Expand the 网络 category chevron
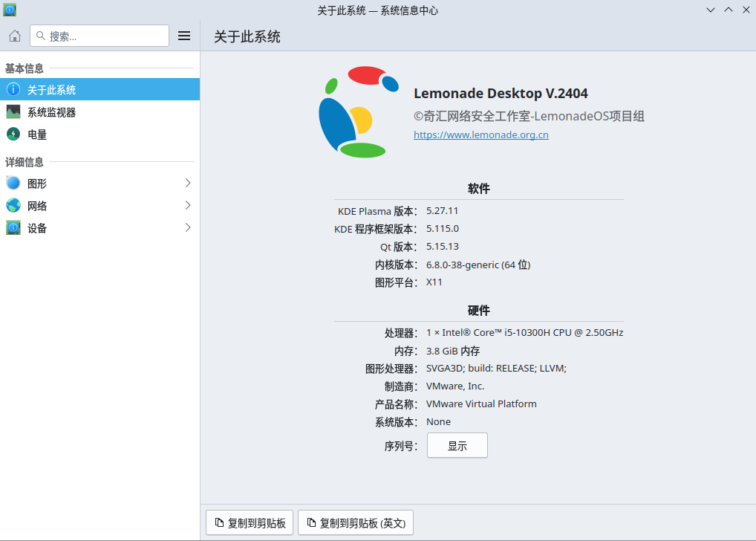Screen dimensions: 756x541 (188, 206)
